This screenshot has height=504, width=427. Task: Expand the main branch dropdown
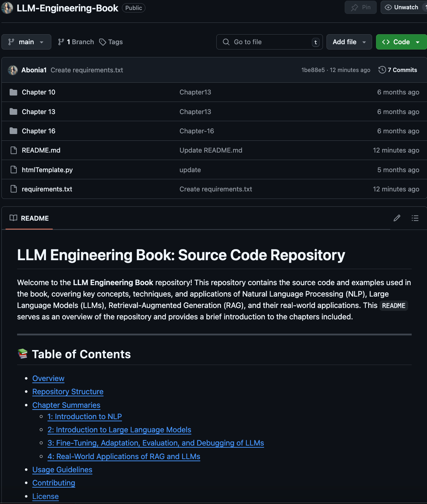point(26,42)
